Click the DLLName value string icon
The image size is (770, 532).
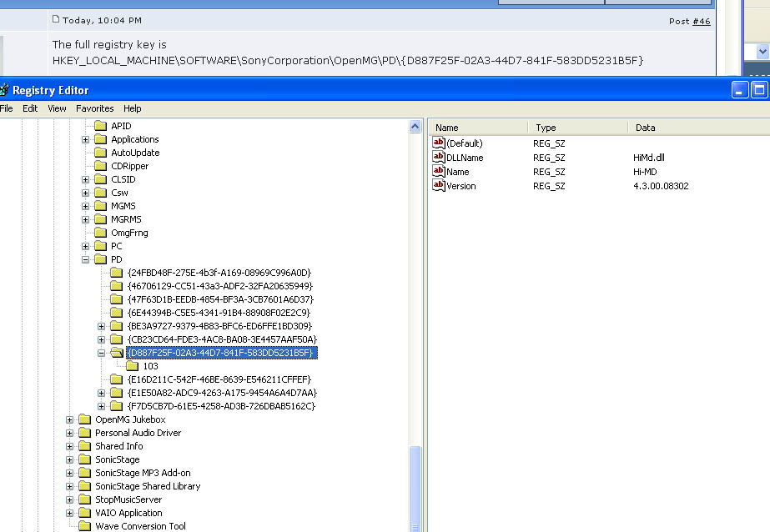(439, 157)
